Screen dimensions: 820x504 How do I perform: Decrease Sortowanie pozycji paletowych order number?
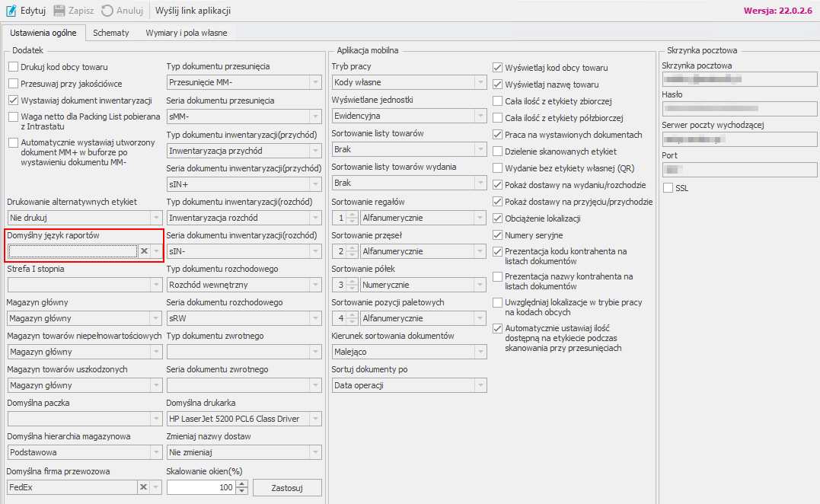coord(352,322)
